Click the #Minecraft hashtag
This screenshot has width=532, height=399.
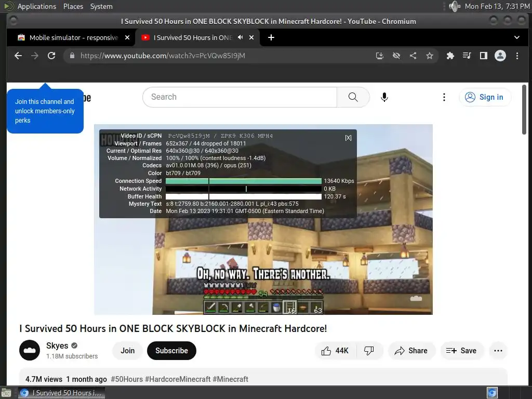(x=230, y=379)
